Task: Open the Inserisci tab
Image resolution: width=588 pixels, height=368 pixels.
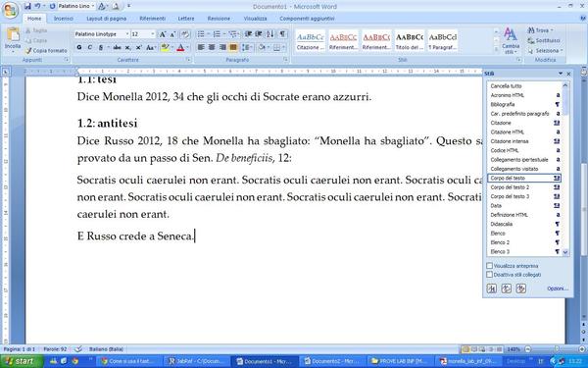Action: tap(64, 19)
